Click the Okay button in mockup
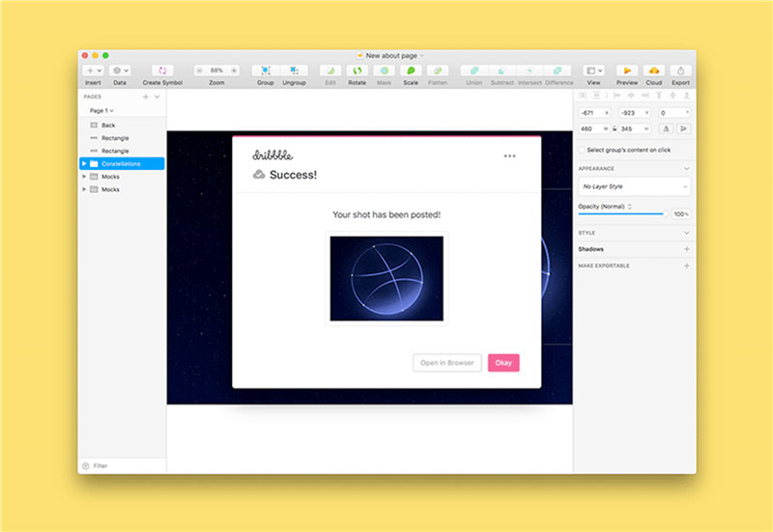773x532 pixels. click(503, 363)
